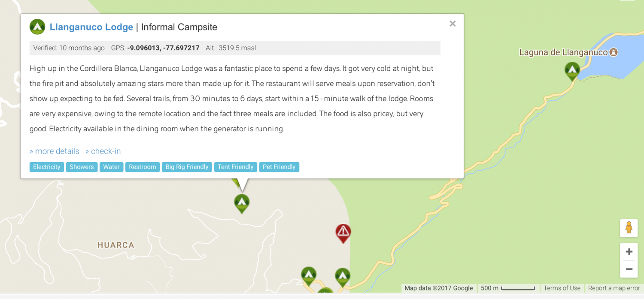
Task: Click the check-in link
Action: tap(103, 151)
